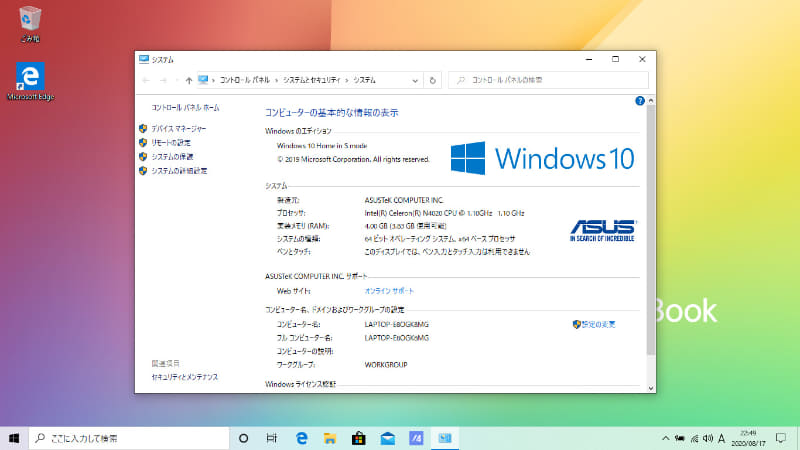
Task: Open セキュリティとメンテナンス link
Action: (185, 377)
